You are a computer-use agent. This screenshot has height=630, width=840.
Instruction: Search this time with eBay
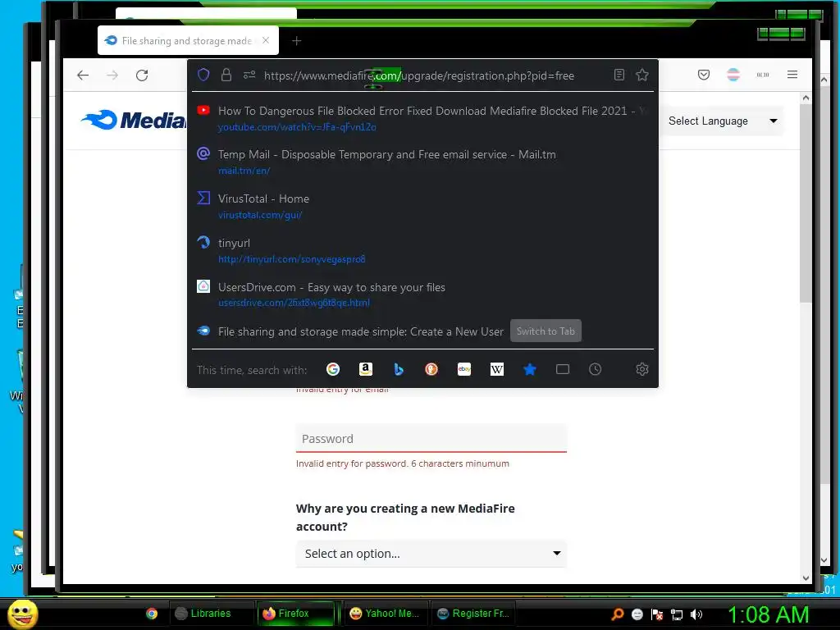click(464, 369)
